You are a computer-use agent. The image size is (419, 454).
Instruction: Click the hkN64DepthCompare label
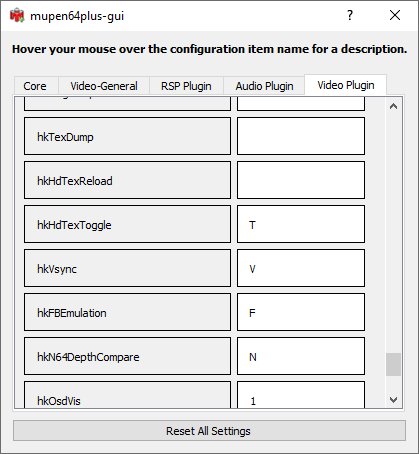pyautogui.click(x=127, y=356)
